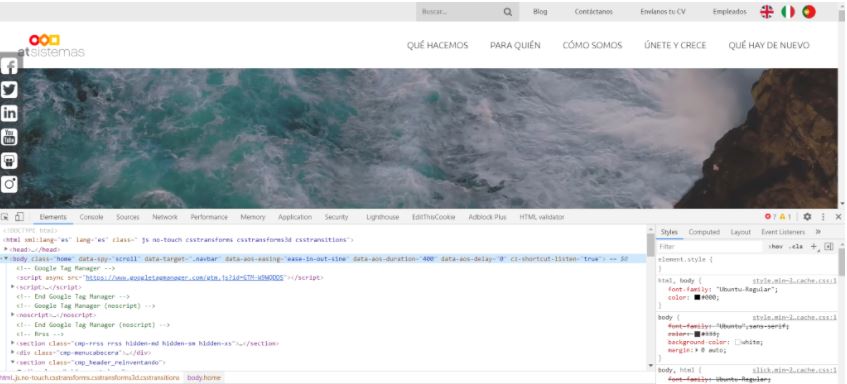Click the atSistemas logo
This screenshot has height=384, width=847.
[51, 45]
